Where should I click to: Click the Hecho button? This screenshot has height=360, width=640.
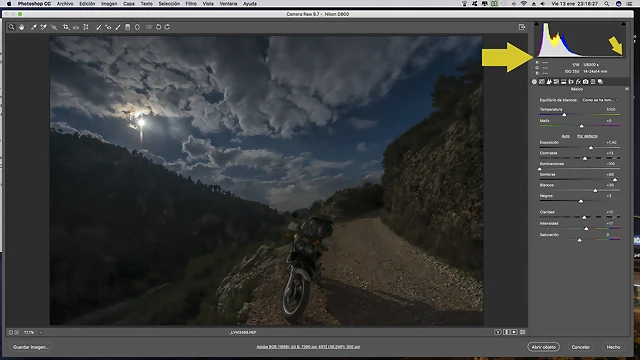coord(613,347)
